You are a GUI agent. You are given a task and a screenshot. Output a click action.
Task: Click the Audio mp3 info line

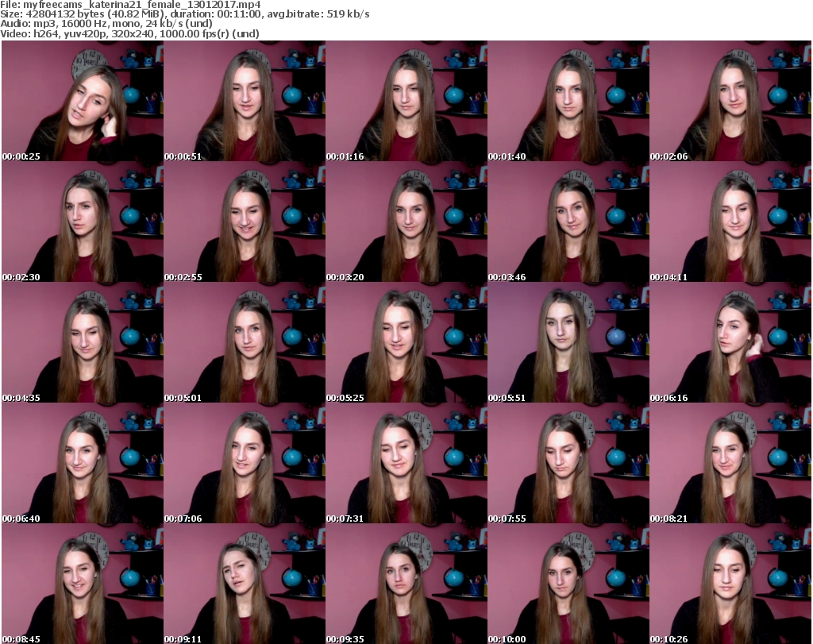[x=106, y=24]
